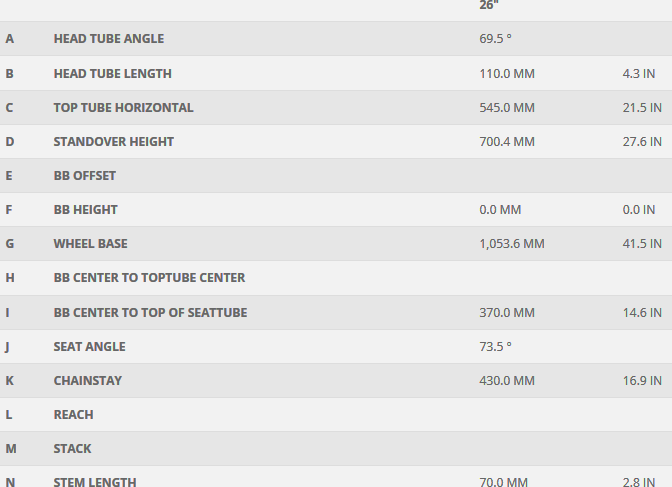Select the STACK row label
This screenshot has height=487, width=672.
click(x=72, y=448)
